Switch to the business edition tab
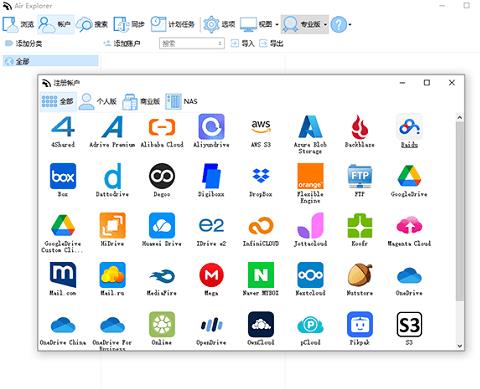The image size is (480, 389). tap(141, 101)
